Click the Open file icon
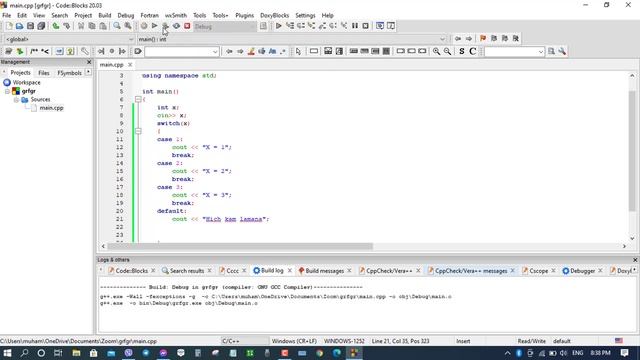Screen dimensions: 640x360 20,26
